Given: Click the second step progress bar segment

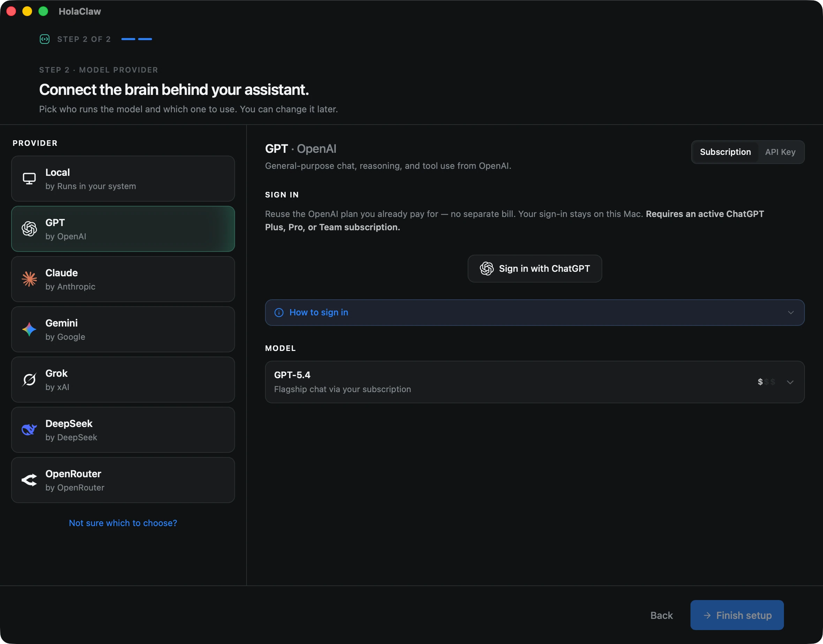Looking at the screenshot, I should coord(145,39).
